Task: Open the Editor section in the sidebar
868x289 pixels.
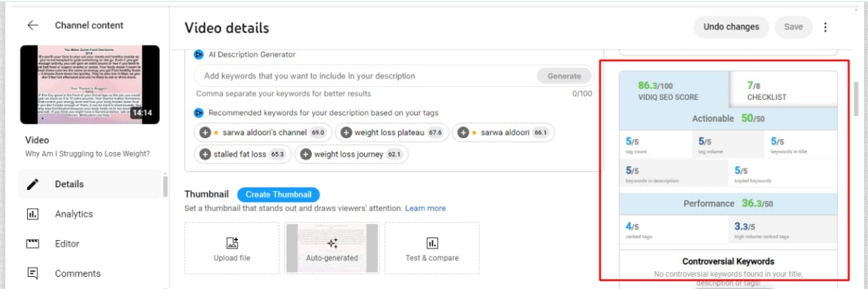Action: 67,244
